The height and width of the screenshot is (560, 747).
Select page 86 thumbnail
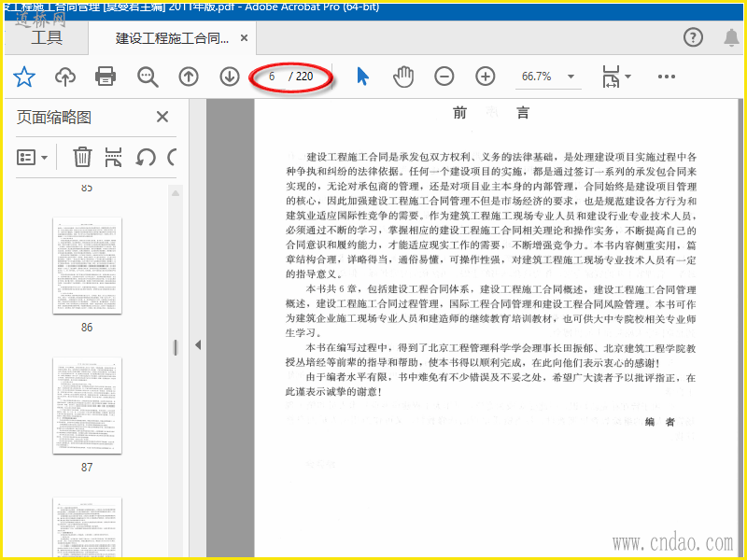87,266
